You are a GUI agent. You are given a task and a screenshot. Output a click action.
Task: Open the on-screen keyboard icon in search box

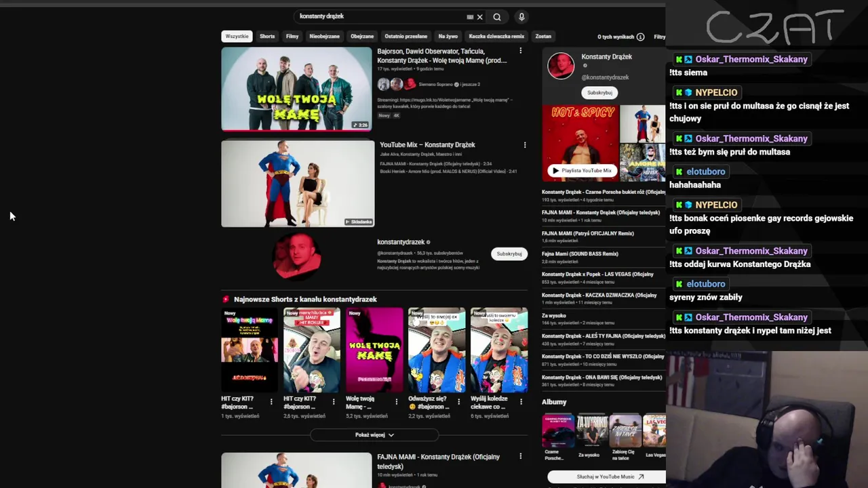tap(470, 17)
